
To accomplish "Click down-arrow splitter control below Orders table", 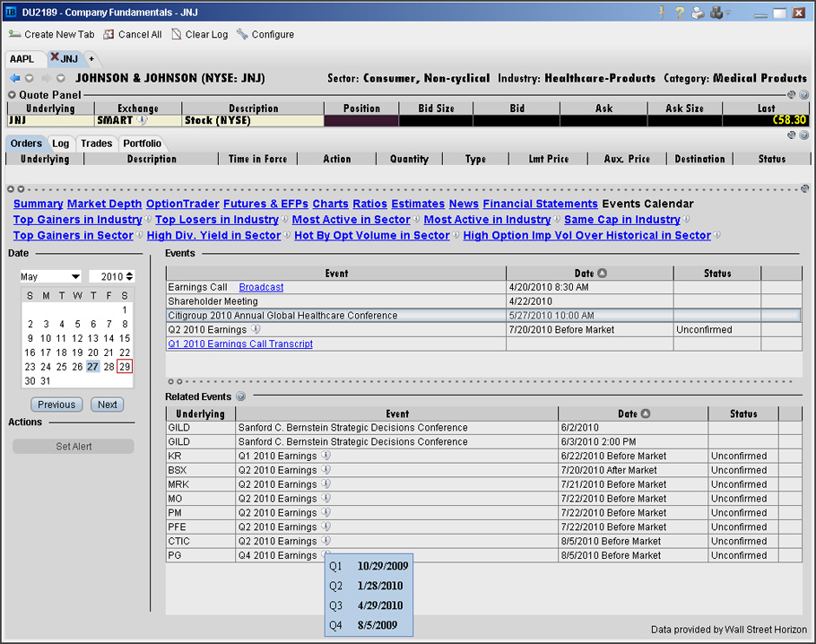I will (21, 189).
